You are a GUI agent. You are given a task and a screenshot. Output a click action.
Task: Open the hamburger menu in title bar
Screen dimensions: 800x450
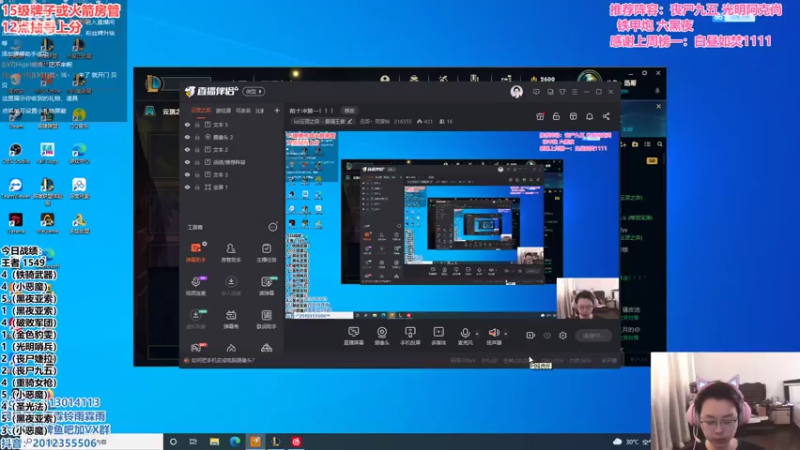[x=574, y=92]
